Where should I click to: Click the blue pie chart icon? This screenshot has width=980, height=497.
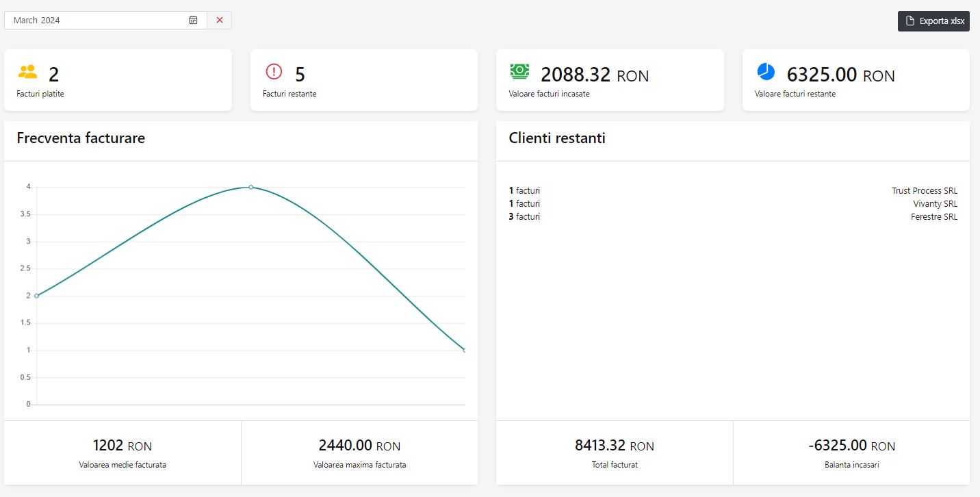point(766,71)
